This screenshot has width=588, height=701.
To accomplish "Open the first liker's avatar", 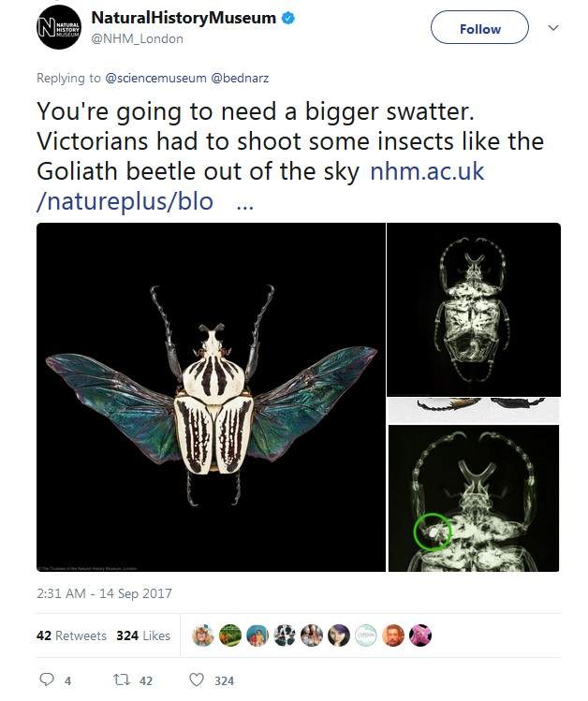I will click(x=202, y=635).
